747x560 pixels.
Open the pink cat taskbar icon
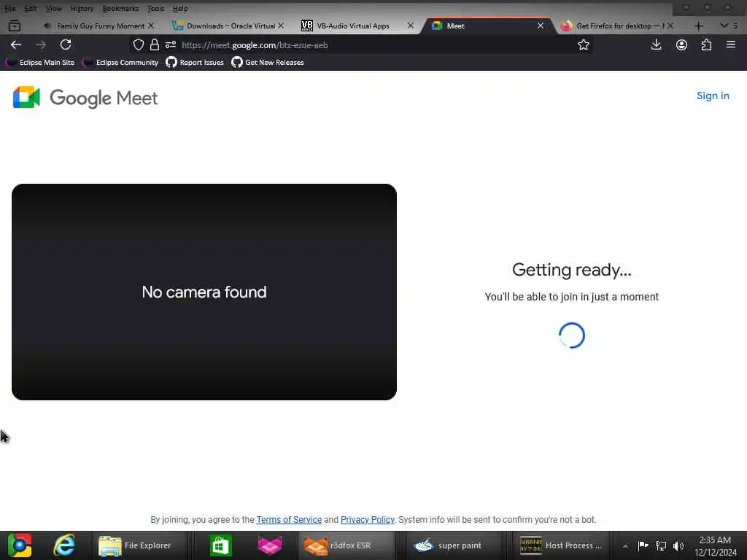(x=270, y=545)
